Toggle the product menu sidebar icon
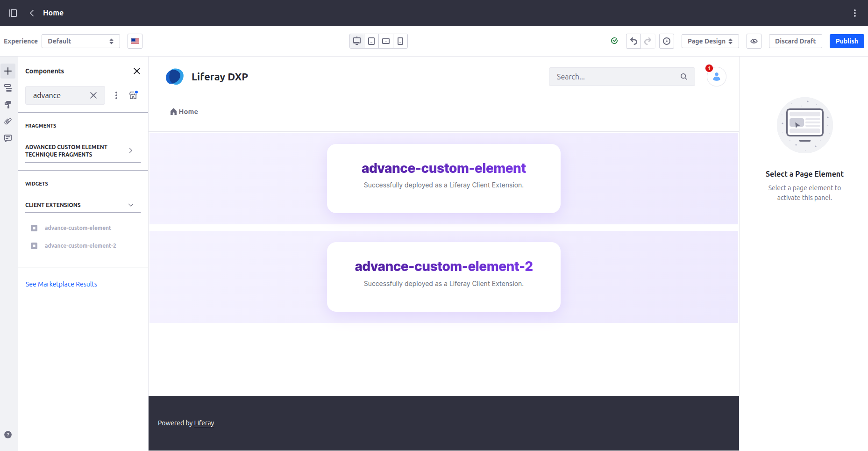 (13, 13)
